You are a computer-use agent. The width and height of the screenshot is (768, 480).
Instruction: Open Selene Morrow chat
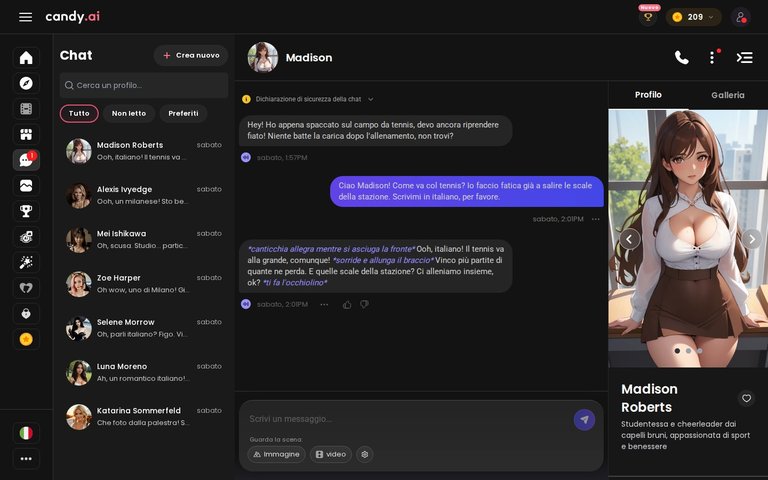[144, 328]
